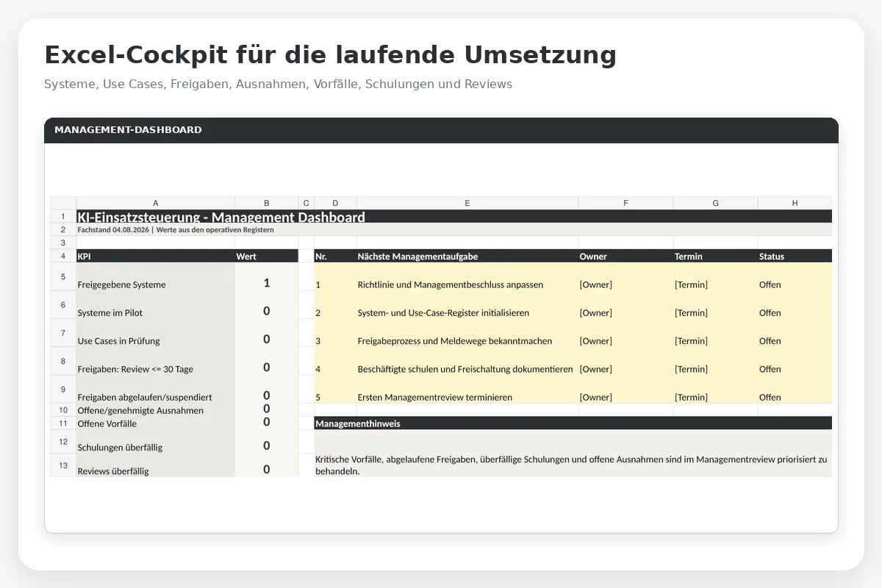Click the 'Termin' header cell

coord(715,256)
